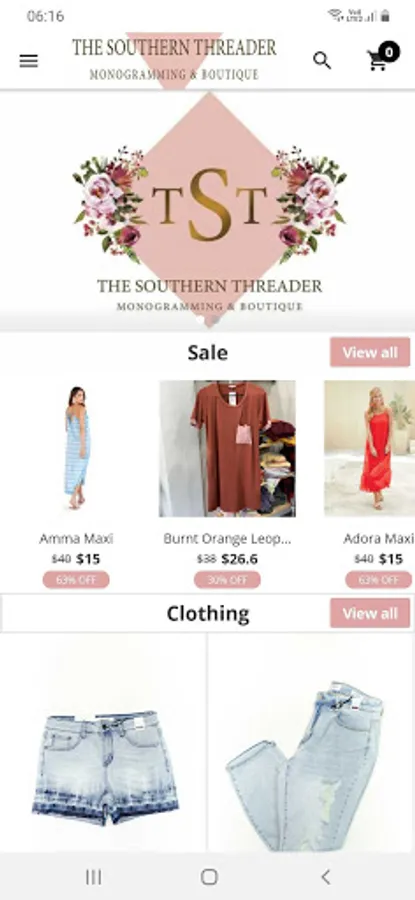This screenshot has height=900, width=415.
Task: View all Clothing items
Action: click(370, 613)
